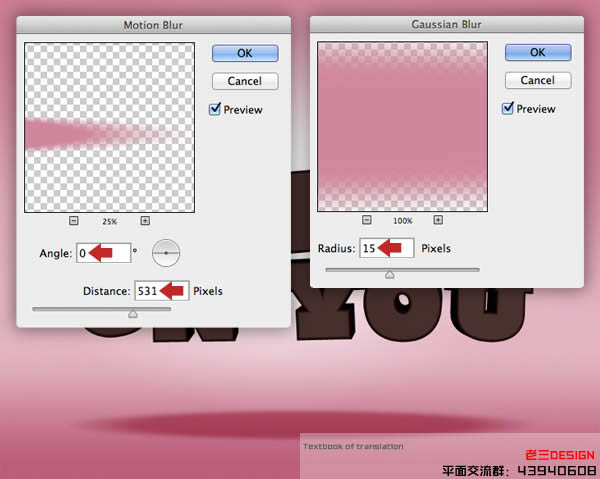The image size is (600, 479).
Task: Cancel the Motion Blur dialog
Action: 245,81
